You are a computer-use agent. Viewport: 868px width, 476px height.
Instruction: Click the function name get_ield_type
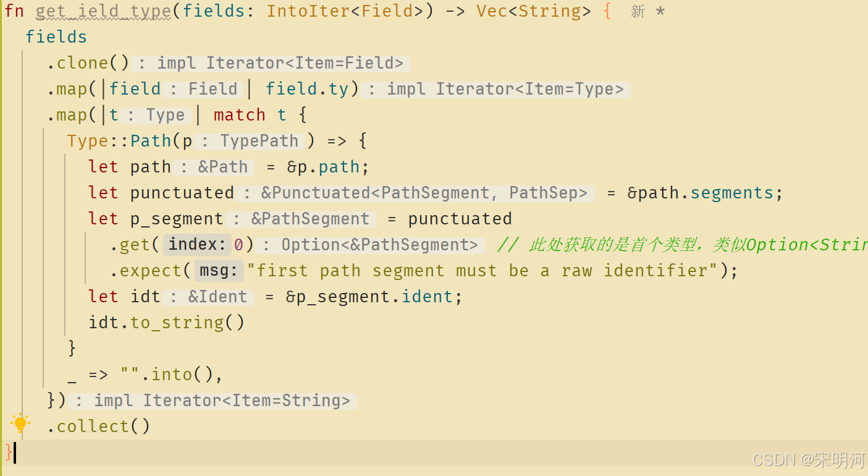click(104, 11)
